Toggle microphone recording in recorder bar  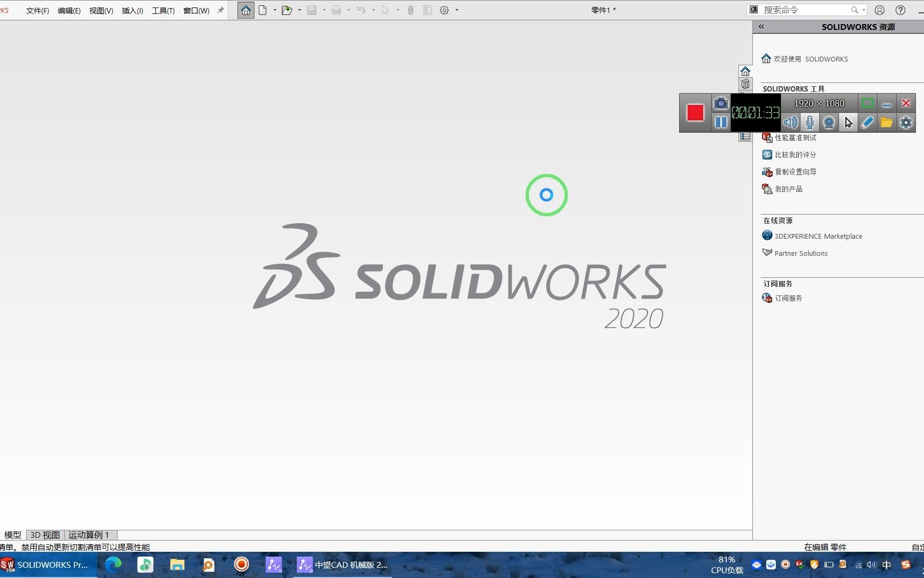(810, 123)
